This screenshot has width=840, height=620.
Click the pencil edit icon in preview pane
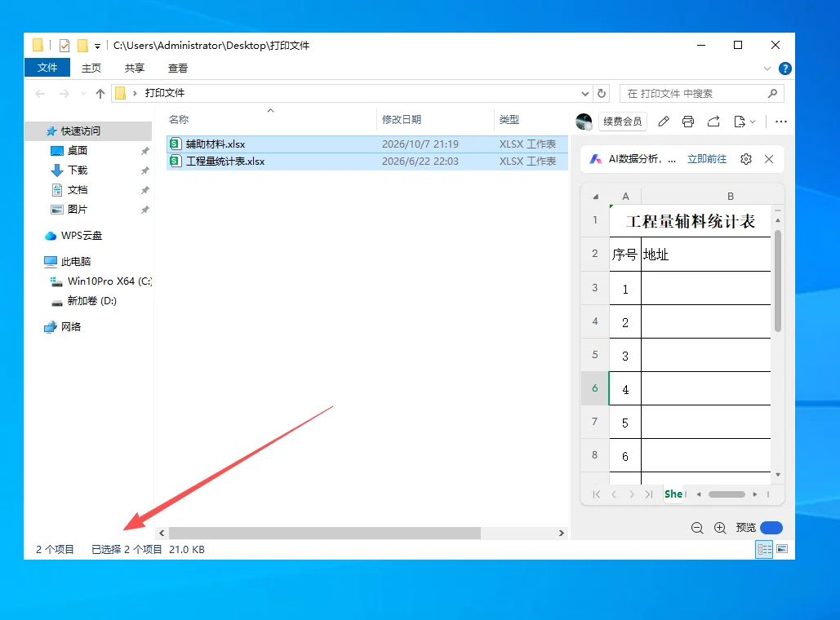click(x=663, y=122)
